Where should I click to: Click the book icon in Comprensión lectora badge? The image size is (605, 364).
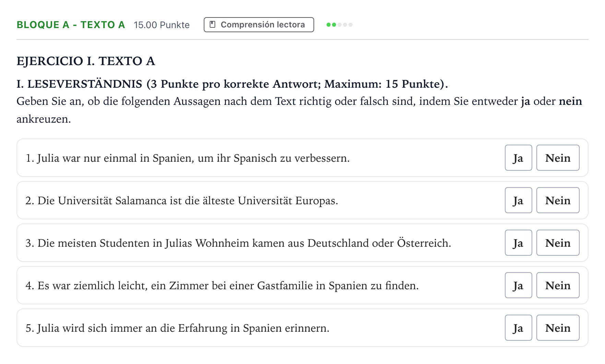point(213,25)
